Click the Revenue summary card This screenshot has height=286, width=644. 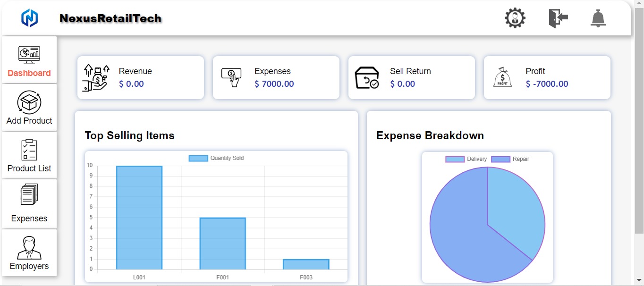point(140,77)
